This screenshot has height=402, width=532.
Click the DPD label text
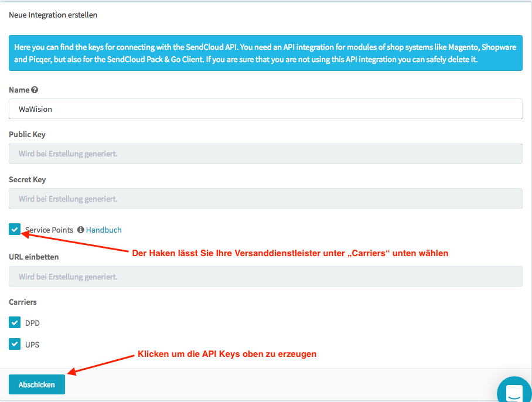tap(33, 323)
